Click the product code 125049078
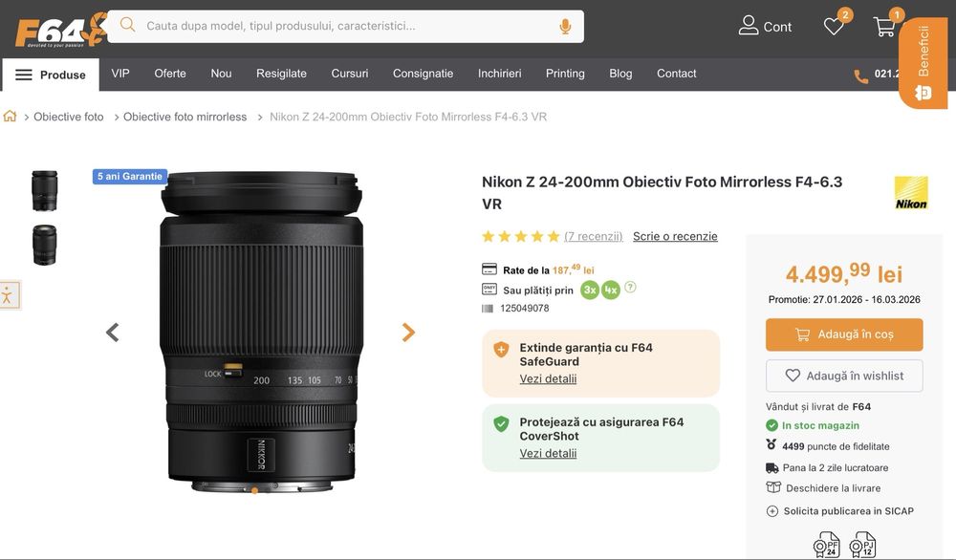This screenshot has width=956, height=560. 524,309
